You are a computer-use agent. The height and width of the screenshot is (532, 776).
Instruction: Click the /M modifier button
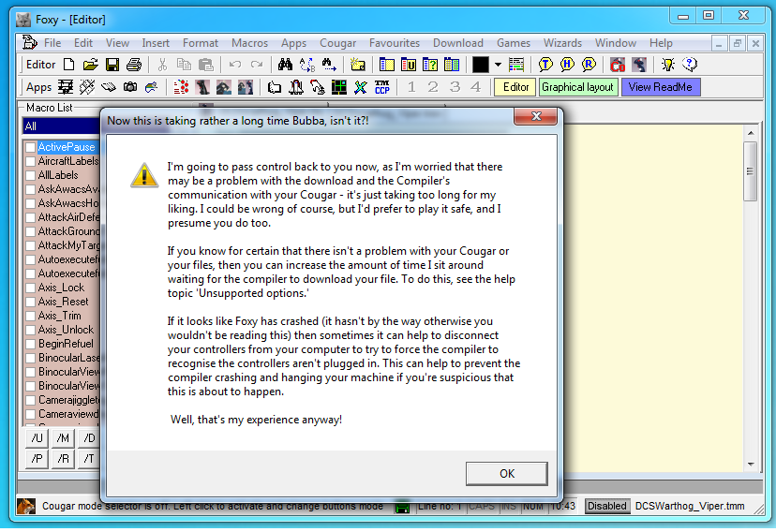point(63,438)
